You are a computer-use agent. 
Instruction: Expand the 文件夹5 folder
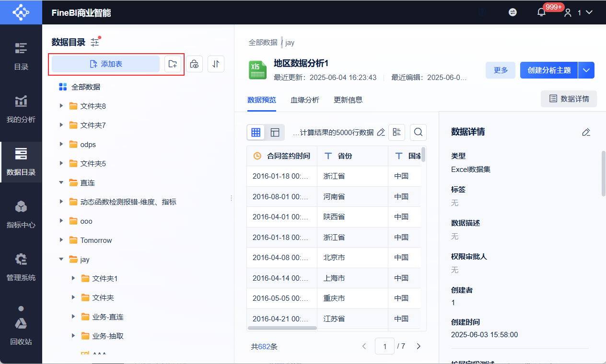pyautogui.click(x=61, y=163)
